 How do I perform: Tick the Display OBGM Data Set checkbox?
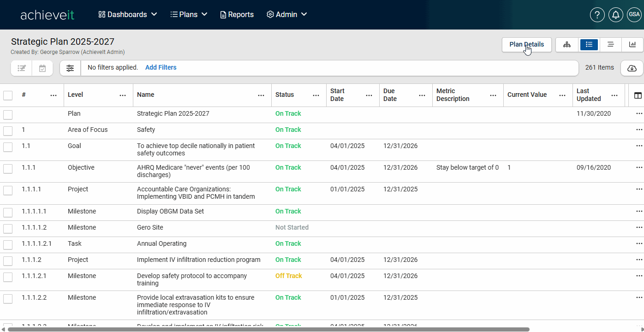click(x=8, y=213)
